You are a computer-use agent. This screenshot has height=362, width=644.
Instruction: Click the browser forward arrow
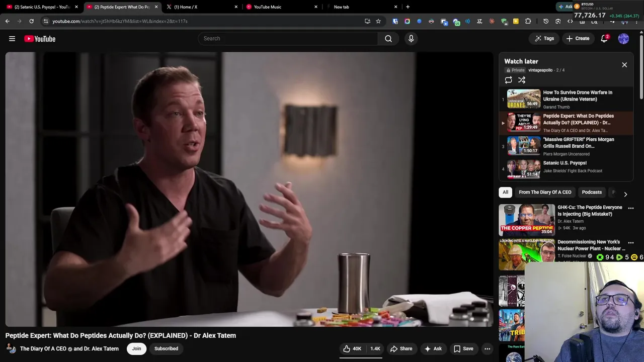20,21
